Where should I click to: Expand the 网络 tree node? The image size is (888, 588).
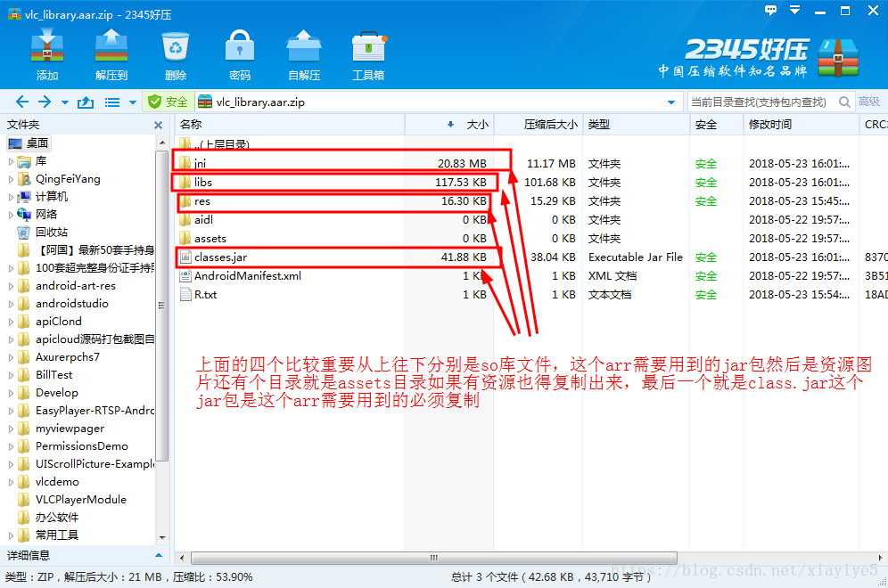coord(11,215)
